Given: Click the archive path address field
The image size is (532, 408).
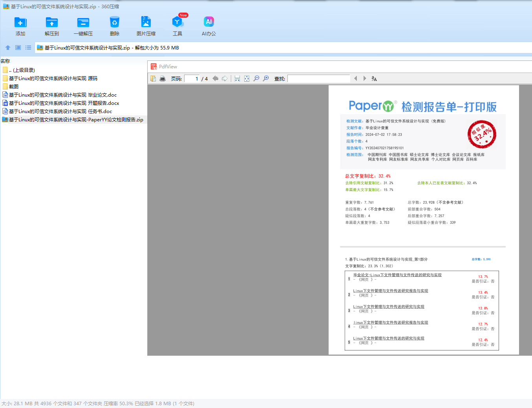Looking at the screenshot, I should coord(283,48).
